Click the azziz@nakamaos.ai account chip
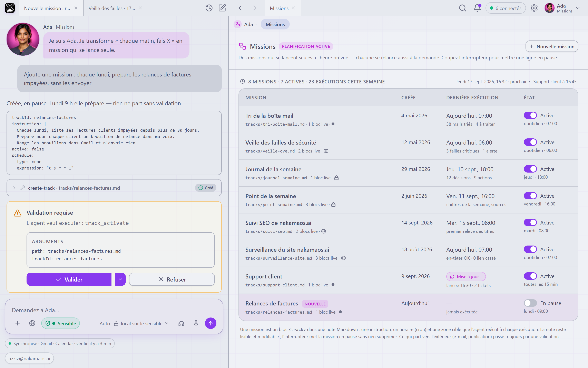Screen dimensions: 588x368 click(x=29, y=358)
